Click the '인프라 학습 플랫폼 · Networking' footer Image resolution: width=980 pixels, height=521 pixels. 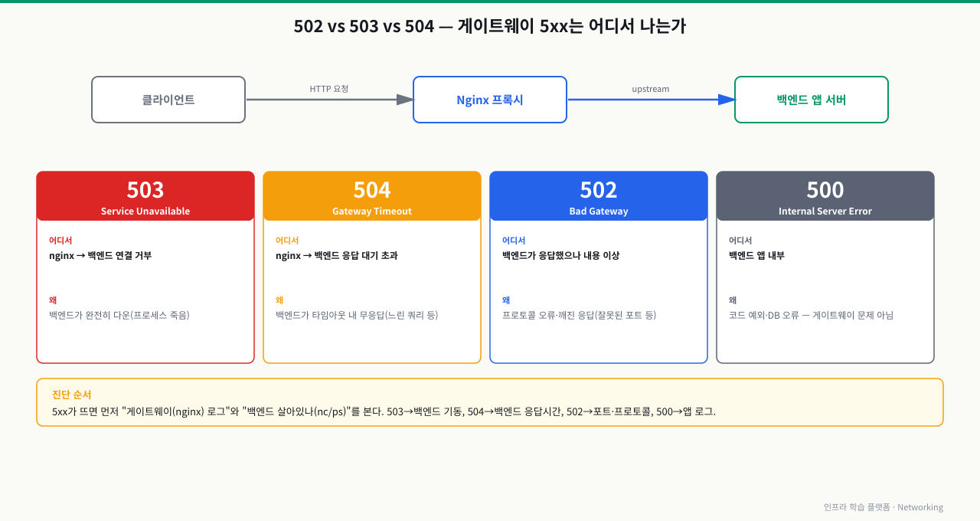coord(884,507)
